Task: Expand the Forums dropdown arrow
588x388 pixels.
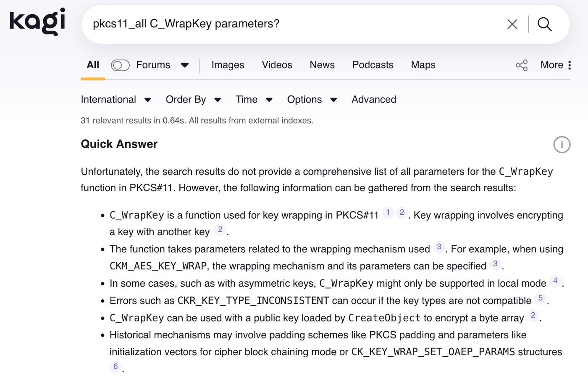Action: coord(185,65)
